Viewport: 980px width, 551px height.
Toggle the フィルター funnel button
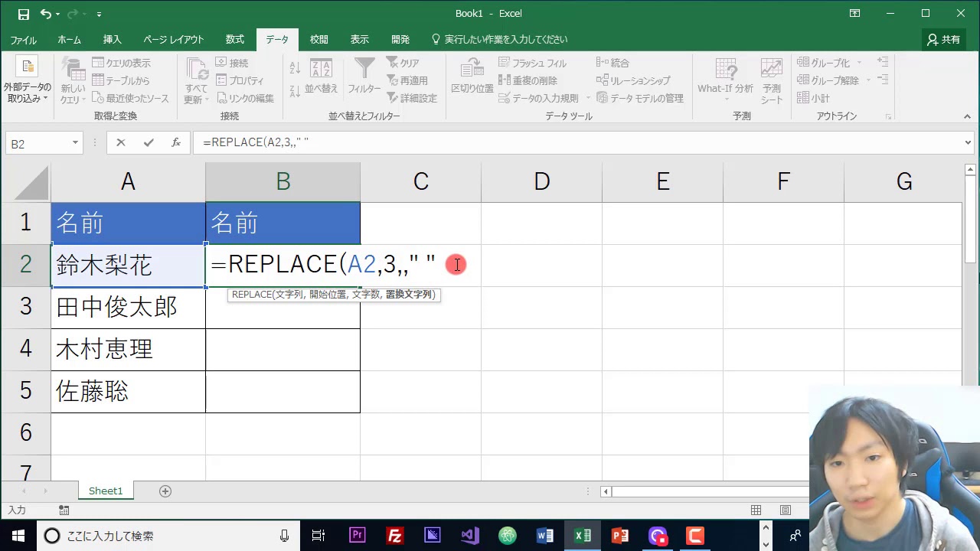point(364,77)
